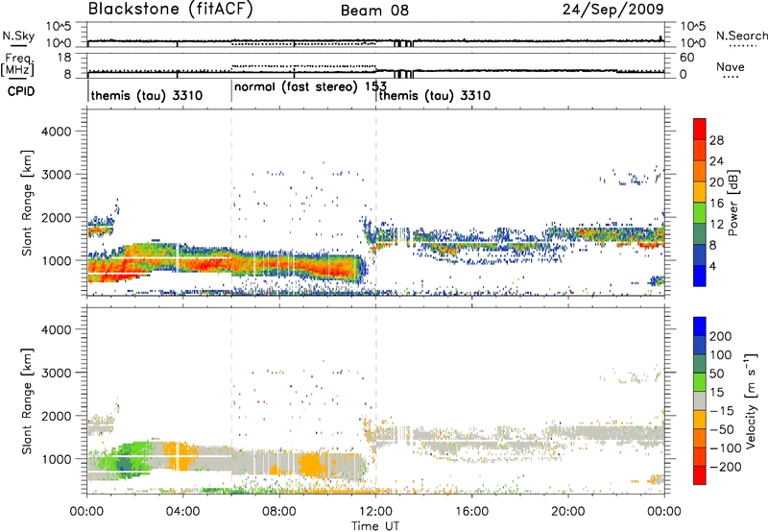Click the "N.Sky" legend label
The width and height of the screenshot is (768, 532).
[x=18, y=36]
